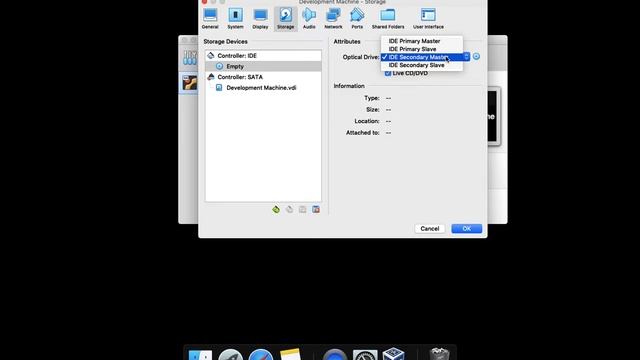Click the blue round app icon in Dock
The height and width of the screenshot is (360, 640).
point(335,355)
